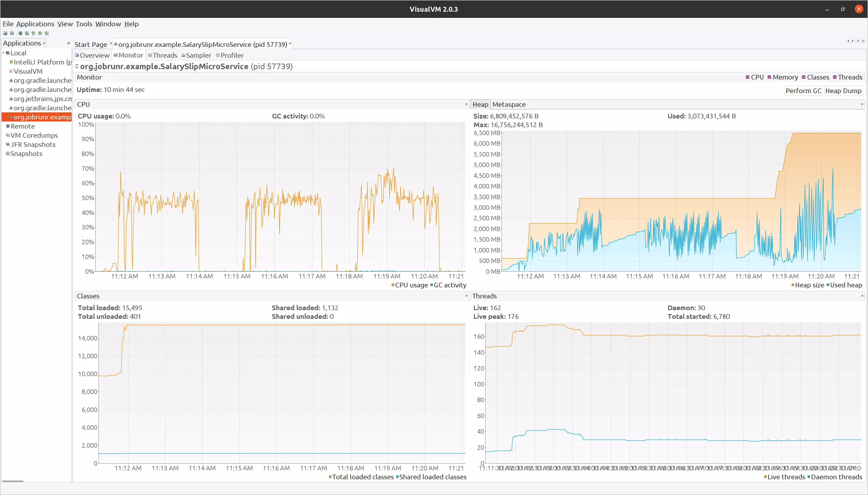Screen dimensions: 868x495
Task: Click the GC activity blue legend swatch
Action: click(x=432, y=285)
